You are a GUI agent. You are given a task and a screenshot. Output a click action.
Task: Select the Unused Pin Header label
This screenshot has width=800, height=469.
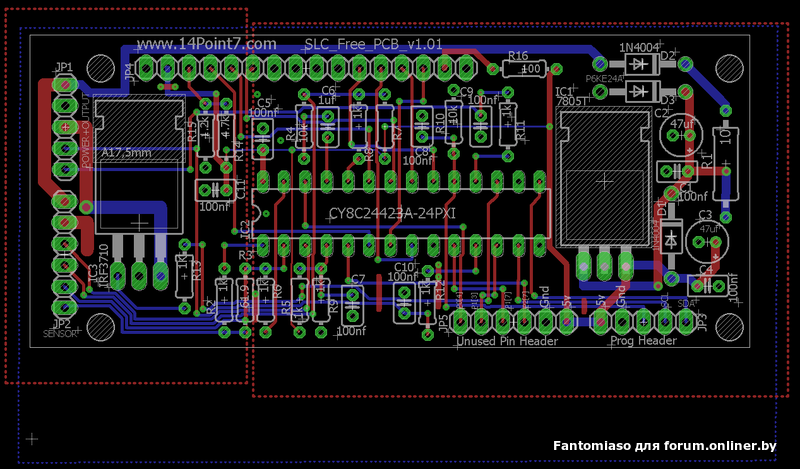pos(506,341)
